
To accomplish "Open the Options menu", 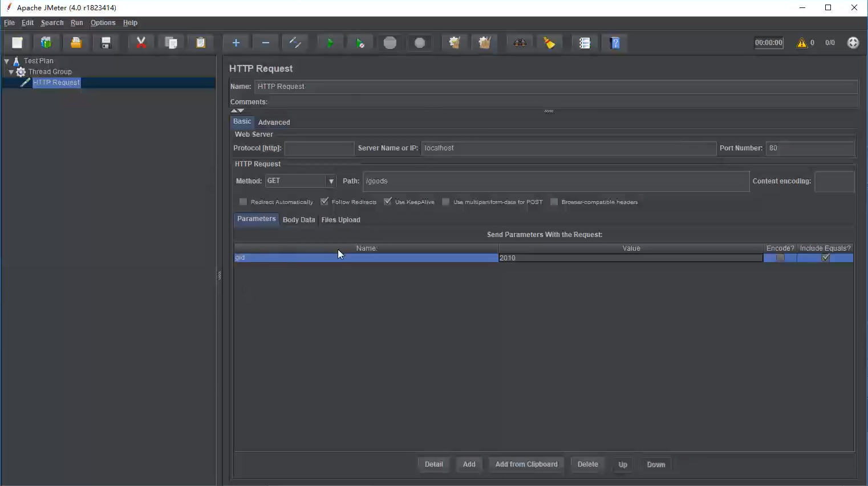I will pyautogui.click(x=103, y=23).
